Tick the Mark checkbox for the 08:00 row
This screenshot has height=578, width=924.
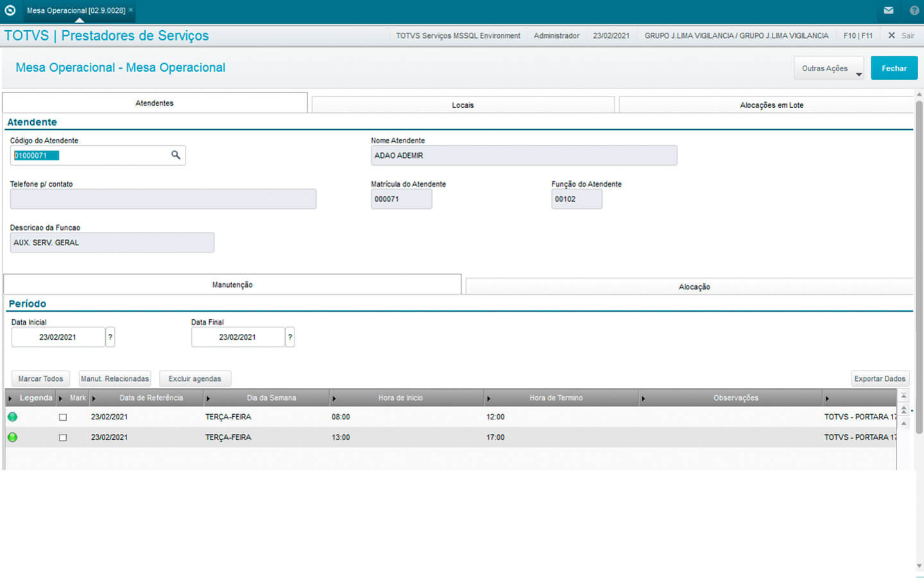point(63,417)
